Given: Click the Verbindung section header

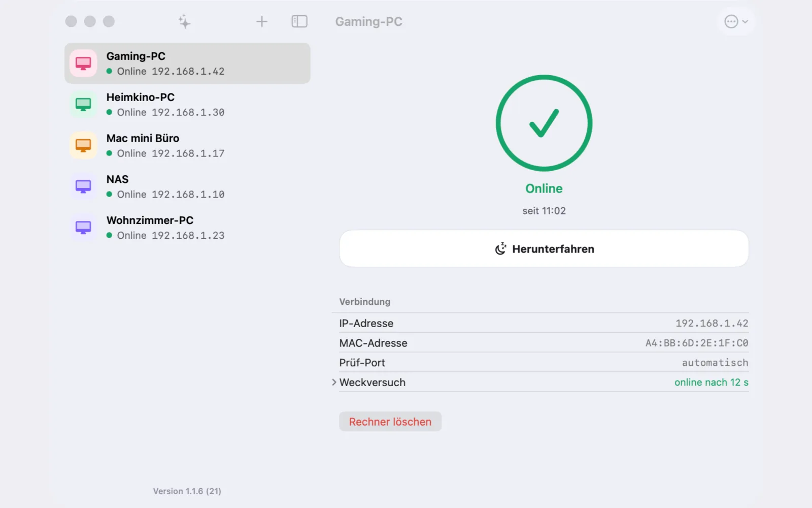Looking at the screenshot, I should pyautogui.click(x=365, y=302).
